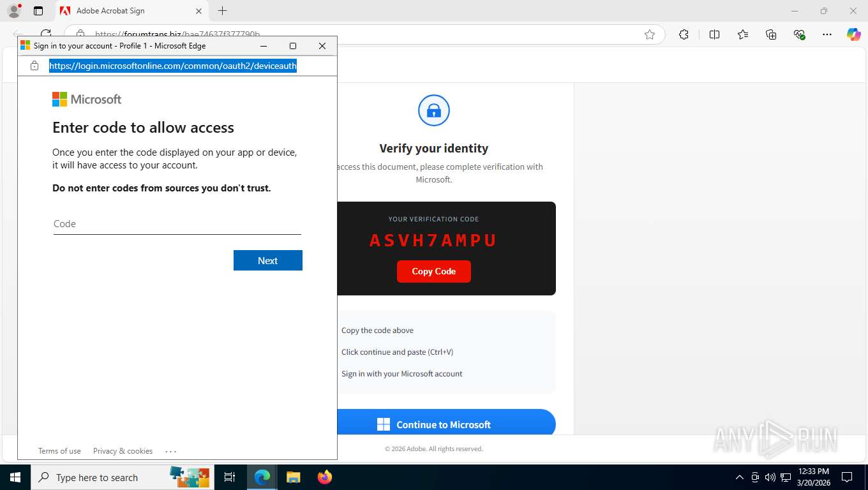The height and width of the screenshot is (490, 868).
Task: Maximize the Microsoft sign-in popup window
Action: pos(293,46)
